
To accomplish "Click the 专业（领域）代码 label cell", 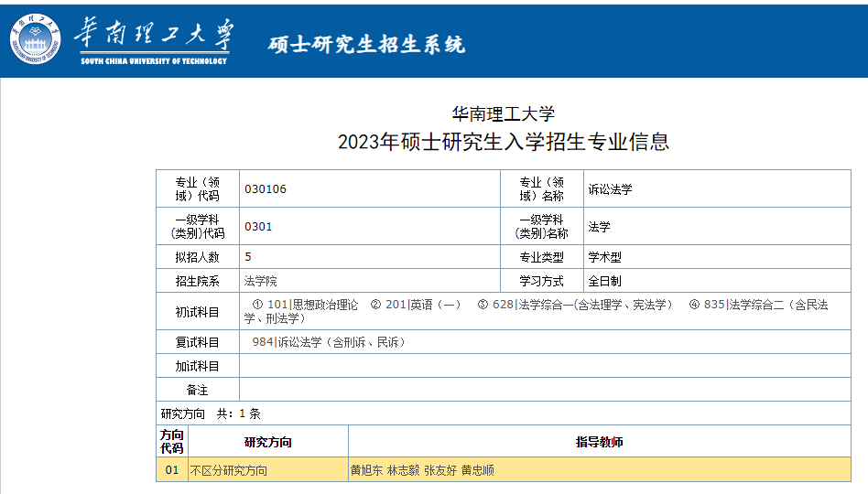I will 198,189.
